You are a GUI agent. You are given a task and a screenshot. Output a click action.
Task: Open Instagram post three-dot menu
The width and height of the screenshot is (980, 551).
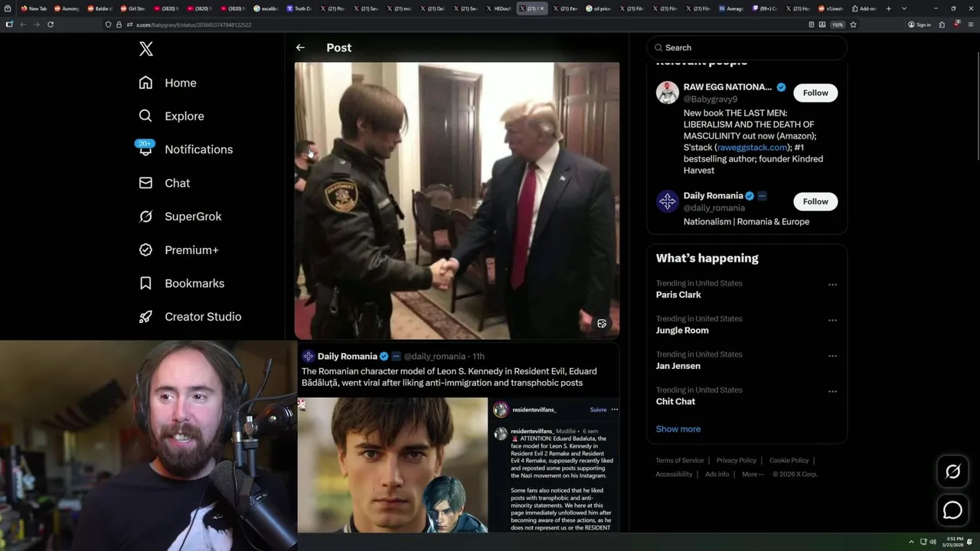click(614, 409)
